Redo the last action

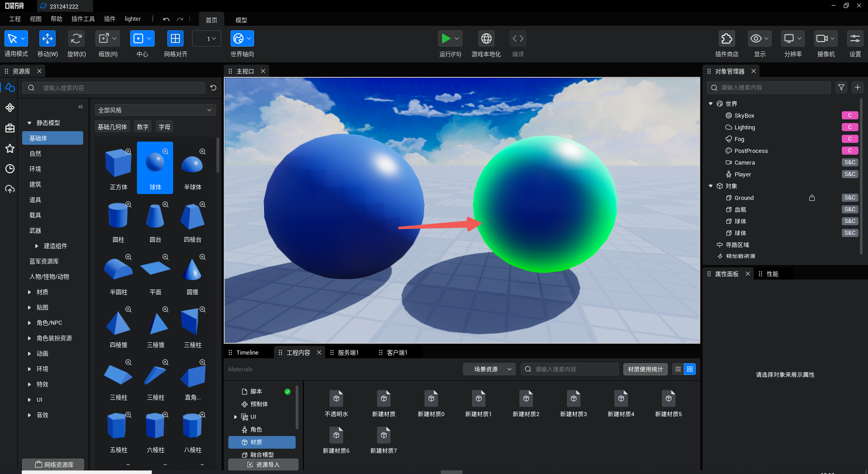[x=180, y=19]
